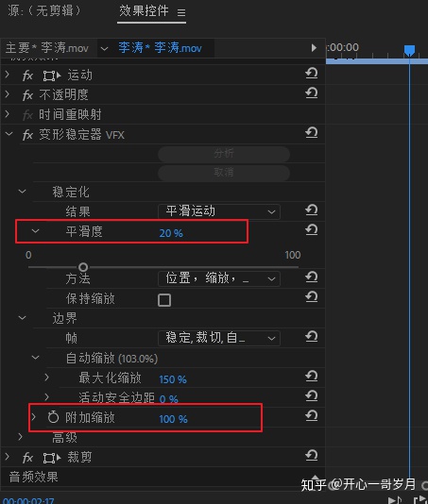Reset the 裁剪 crop effect

311,456
